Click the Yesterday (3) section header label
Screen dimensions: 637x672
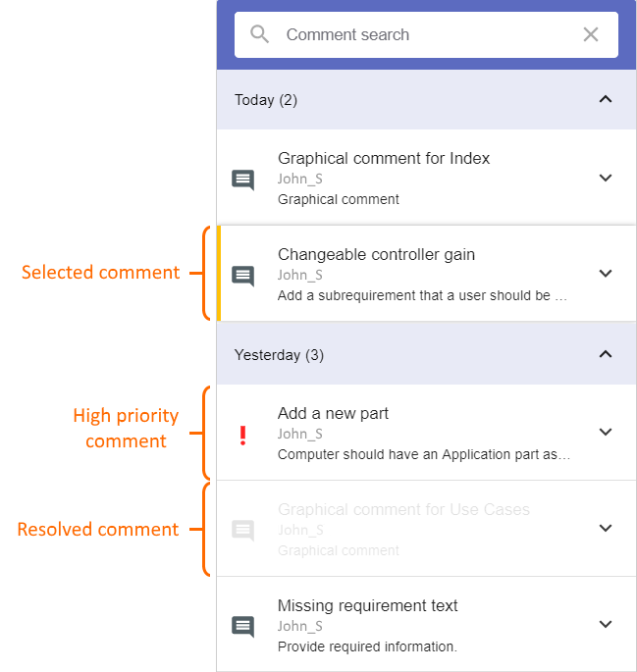[x=279, y=354]
